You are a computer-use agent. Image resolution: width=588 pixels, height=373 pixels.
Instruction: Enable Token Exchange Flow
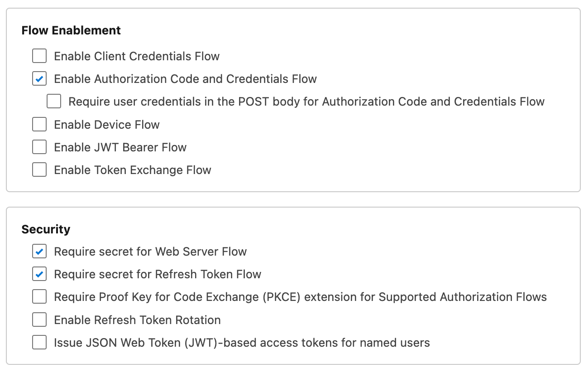(39, 170)
